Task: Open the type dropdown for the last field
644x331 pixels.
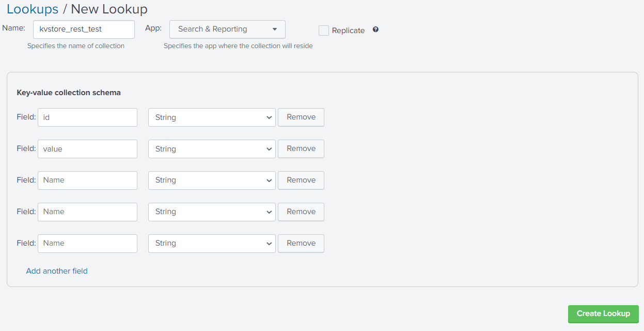Action: [212, 243]
